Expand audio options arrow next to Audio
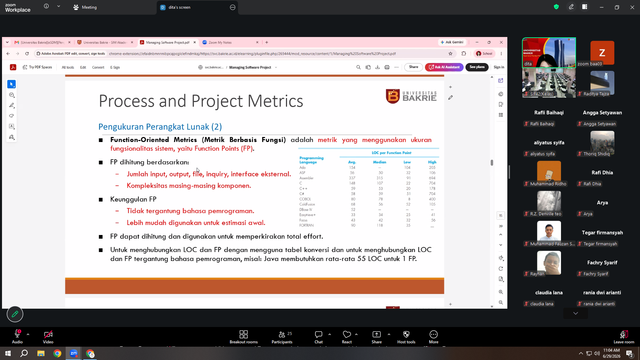The image size is (640, 360). pyautogui.click(x=28, y=334)
